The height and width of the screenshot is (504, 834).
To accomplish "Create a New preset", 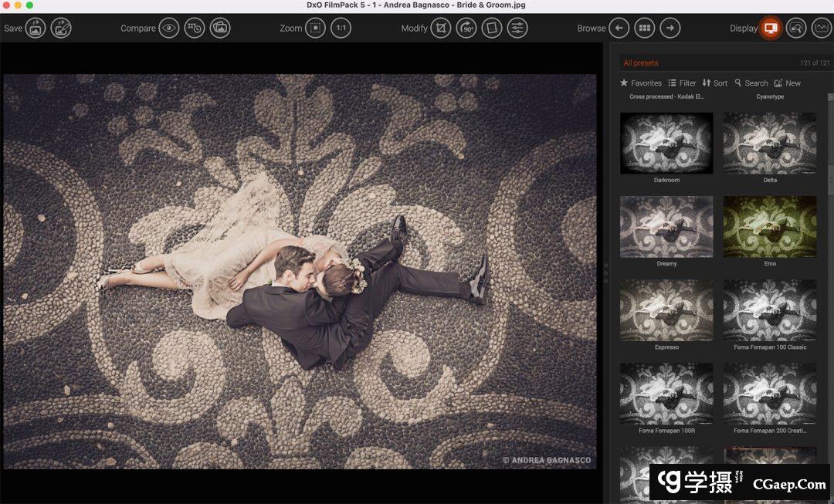I will coord(787,83).
